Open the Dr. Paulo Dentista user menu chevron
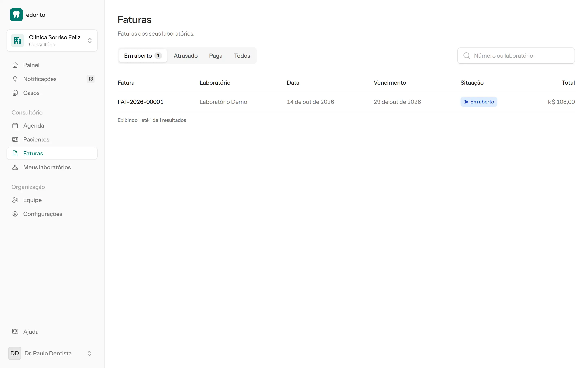The image size is (588, 368). click(89, 353)
